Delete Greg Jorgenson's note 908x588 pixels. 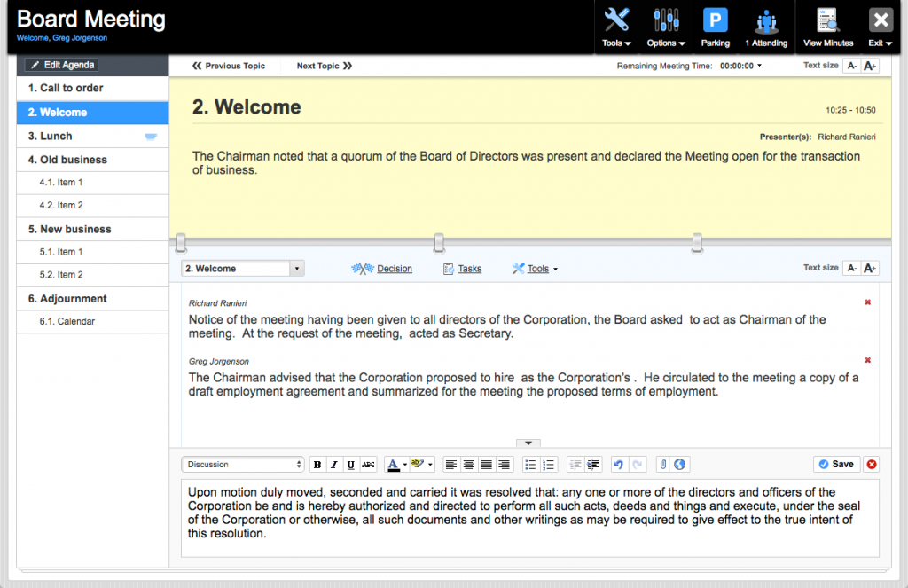[867, 360]
